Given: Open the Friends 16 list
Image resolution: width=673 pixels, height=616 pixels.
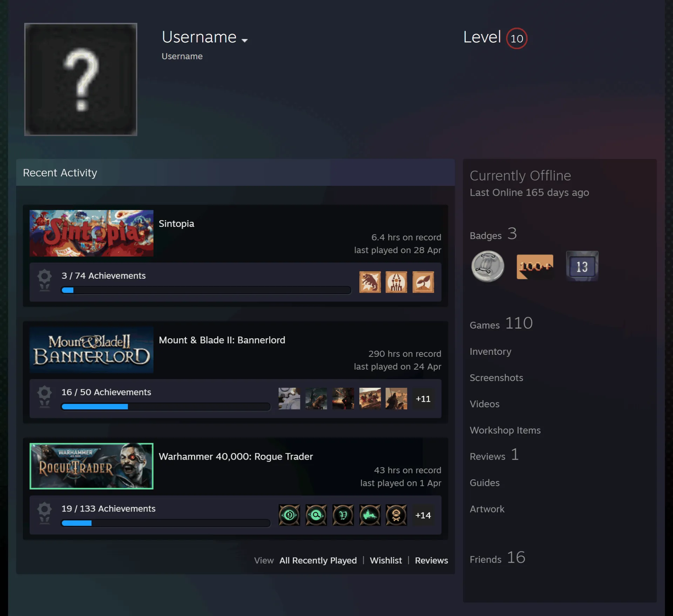Looking at the screenshot, I should click(497, 557).
